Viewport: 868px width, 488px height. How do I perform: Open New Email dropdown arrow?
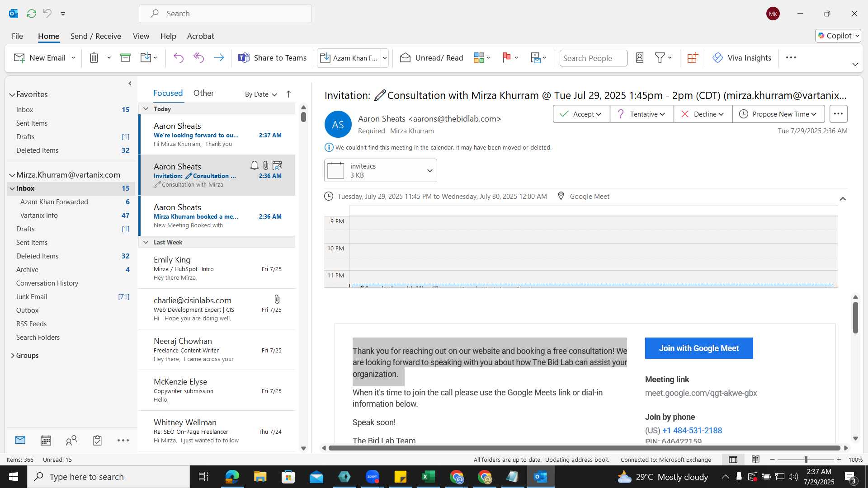(x=73, y=58)
